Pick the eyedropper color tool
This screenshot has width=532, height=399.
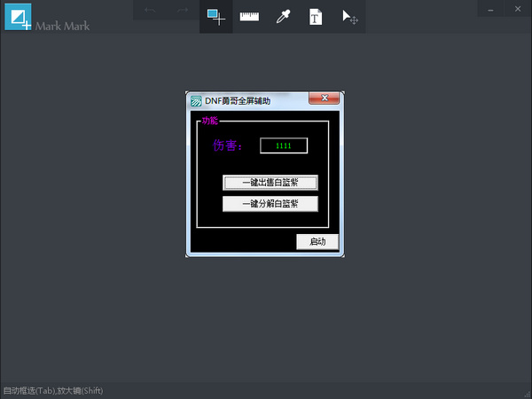point(283,17)
